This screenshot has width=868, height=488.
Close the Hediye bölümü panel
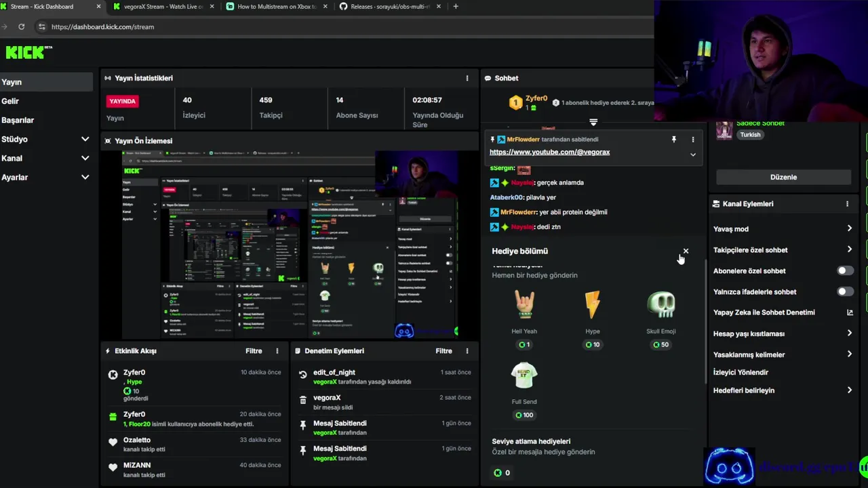[x=686, y=251]
